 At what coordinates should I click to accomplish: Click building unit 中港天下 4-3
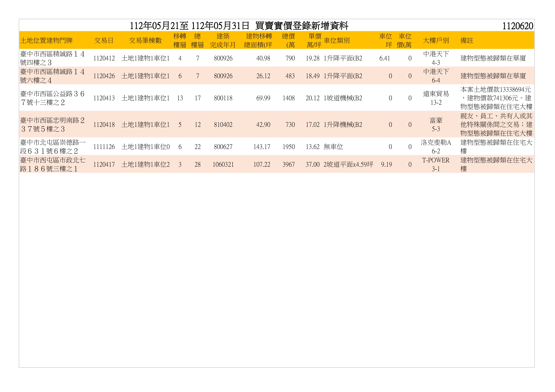click(436, 58)
